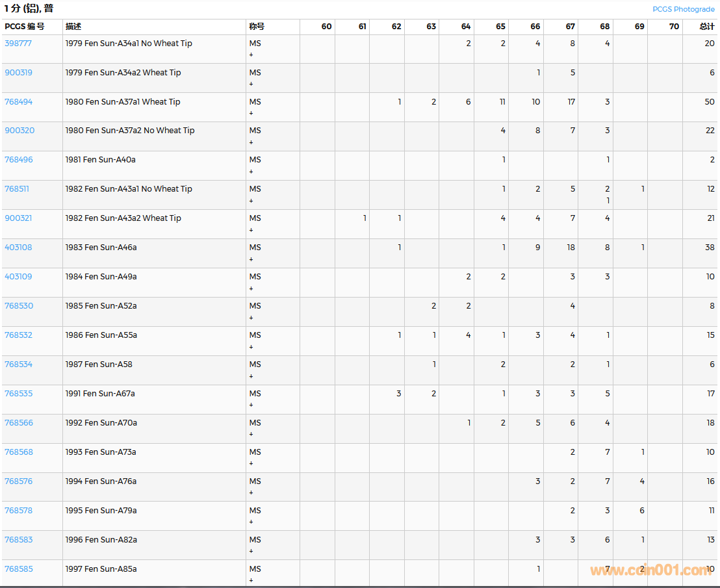Open the 768496 coin link
The height and width of the screenshot is (588, 720).
pyautogui.click(x=18, y=160)
